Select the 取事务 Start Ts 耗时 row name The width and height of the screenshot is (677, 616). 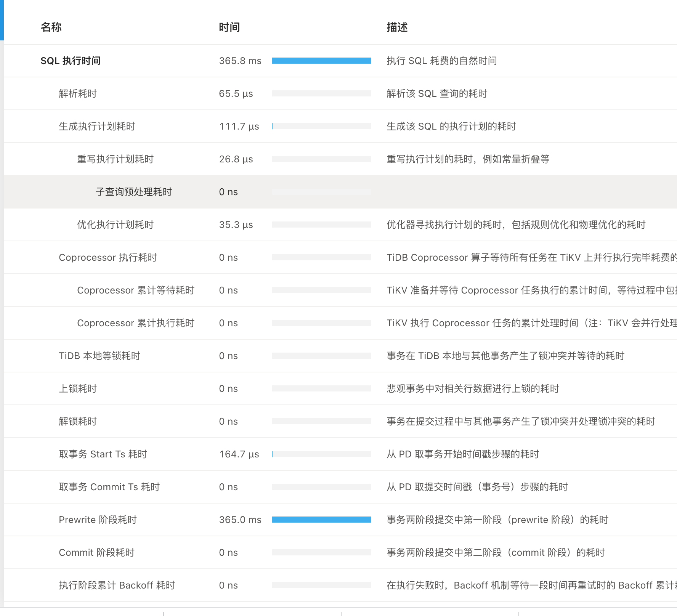[103, 454]
